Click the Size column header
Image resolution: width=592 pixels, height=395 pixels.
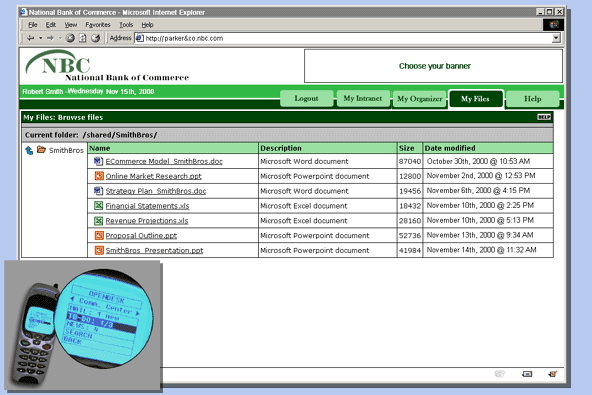click(410, 148)
